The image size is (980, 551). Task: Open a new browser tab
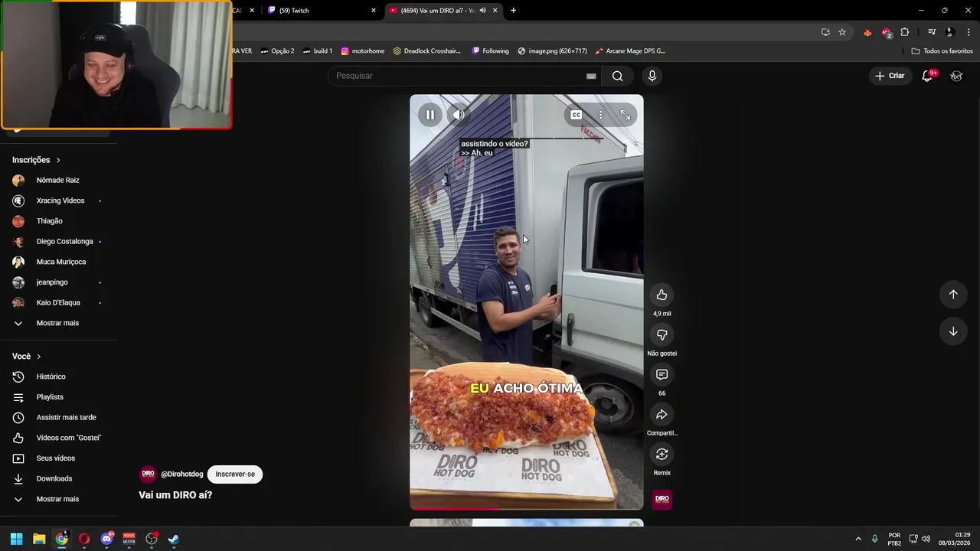coord(513,11)
